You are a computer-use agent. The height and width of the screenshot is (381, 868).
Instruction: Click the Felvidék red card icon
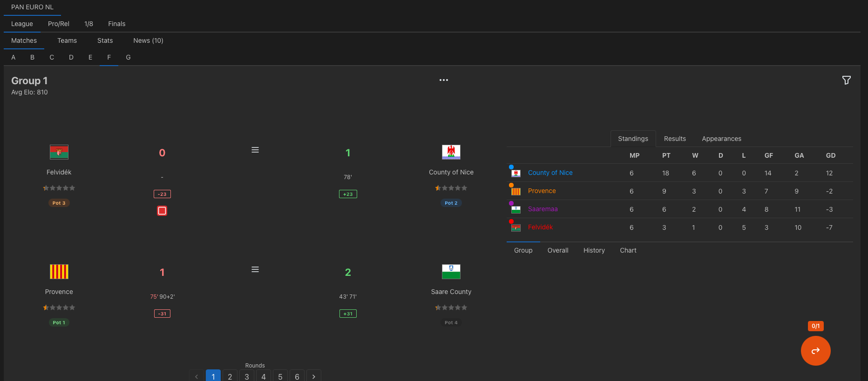[x=162, y=211]
